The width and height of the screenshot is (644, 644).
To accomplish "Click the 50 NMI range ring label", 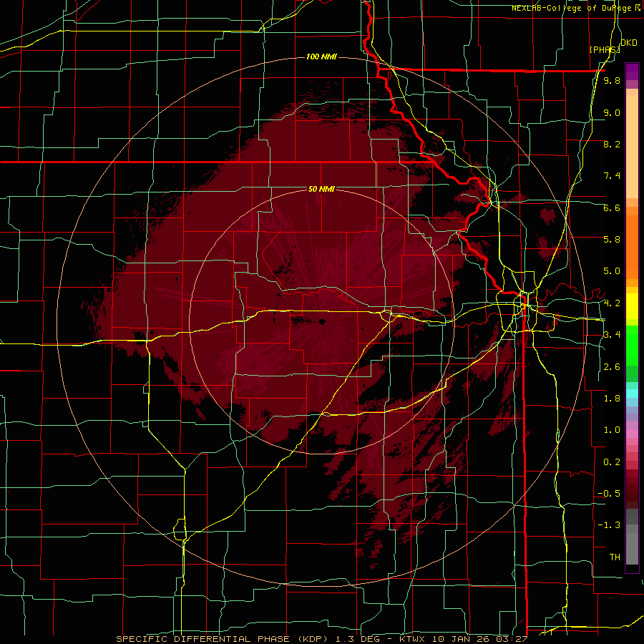I will [x=321, y=189].
